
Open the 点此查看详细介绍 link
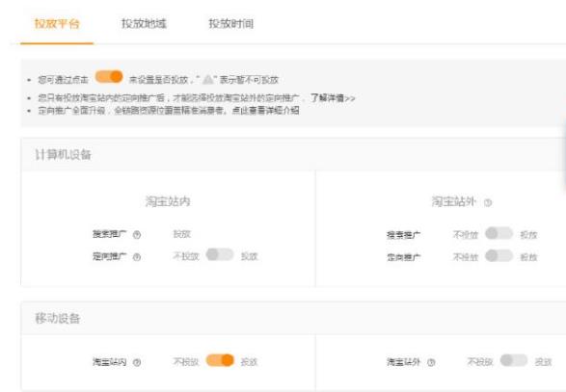point(265,110)
